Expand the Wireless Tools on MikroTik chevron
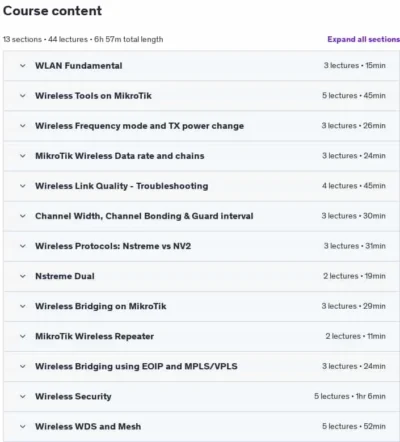Viewport: 400px width, 442px height. (x=23, y=96)
